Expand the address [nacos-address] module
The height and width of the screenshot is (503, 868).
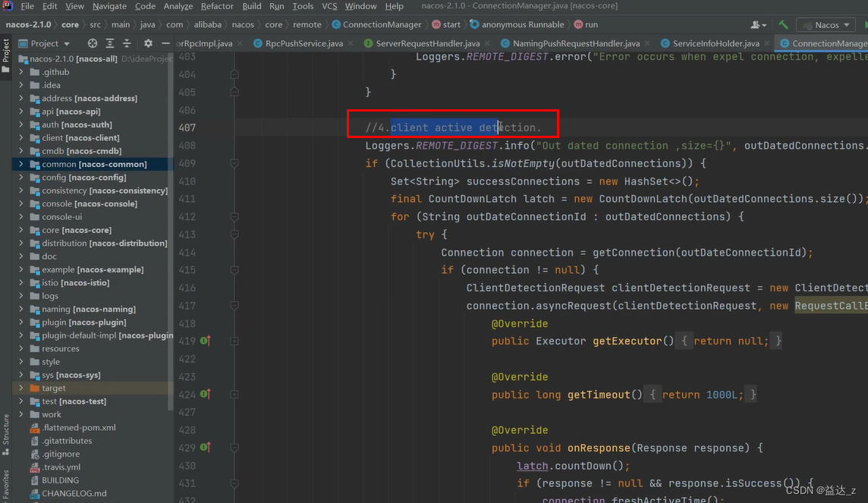click(x=21, y=99)
